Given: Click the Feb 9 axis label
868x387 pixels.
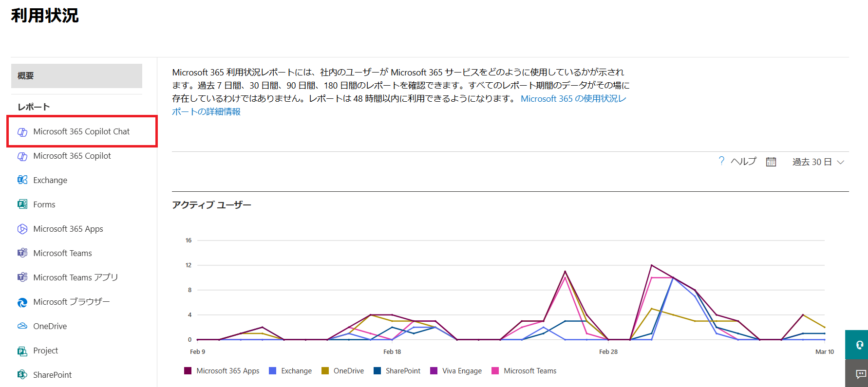Looking at the screenshot, I should tap(197, 351).
